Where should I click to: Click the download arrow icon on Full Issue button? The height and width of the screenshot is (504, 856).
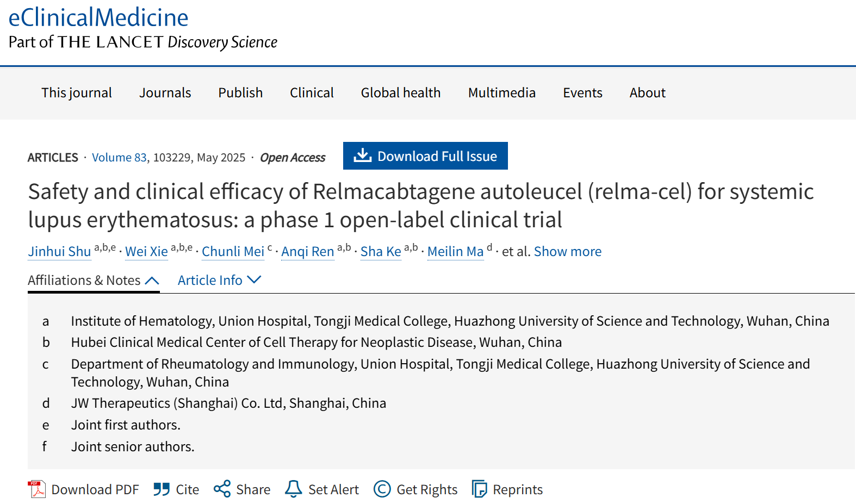tap(362, 155)
